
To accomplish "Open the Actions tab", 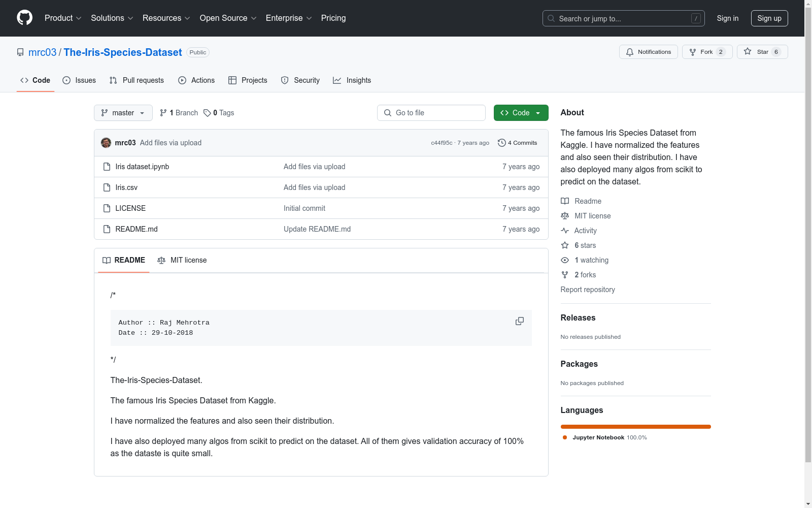I will [x=196, y=80].
